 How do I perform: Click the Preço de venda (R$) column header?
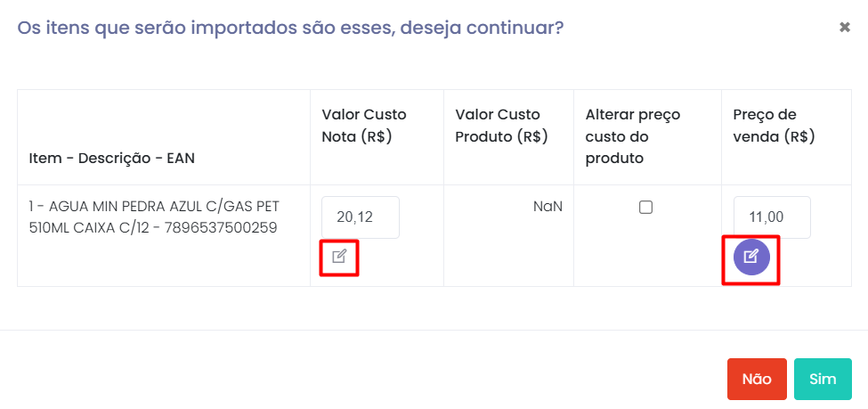(x=774, y=126)
